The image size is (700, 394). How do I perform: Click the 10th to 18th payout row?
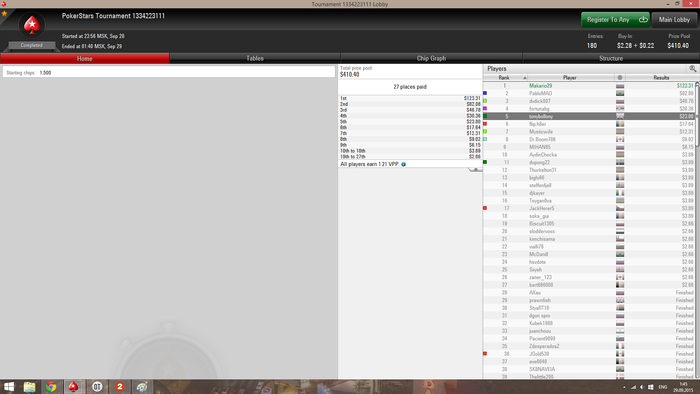(410, 151)
